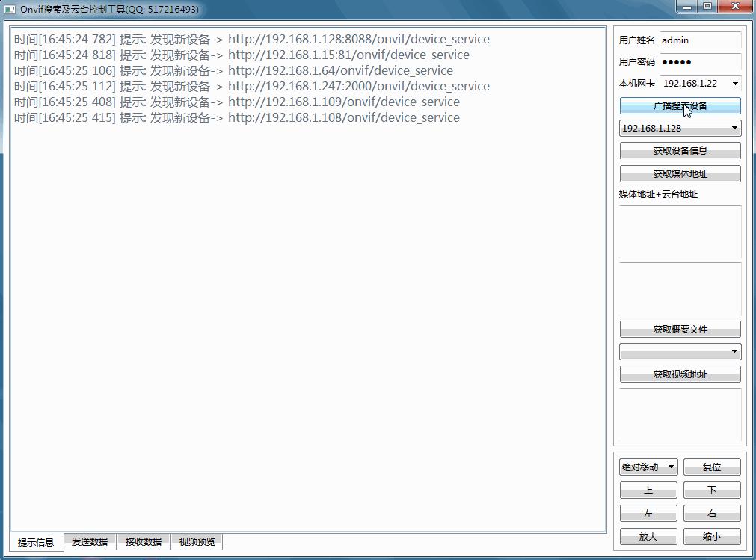Switch to the 发送数据 tab
756x560 pixels.
90,542
